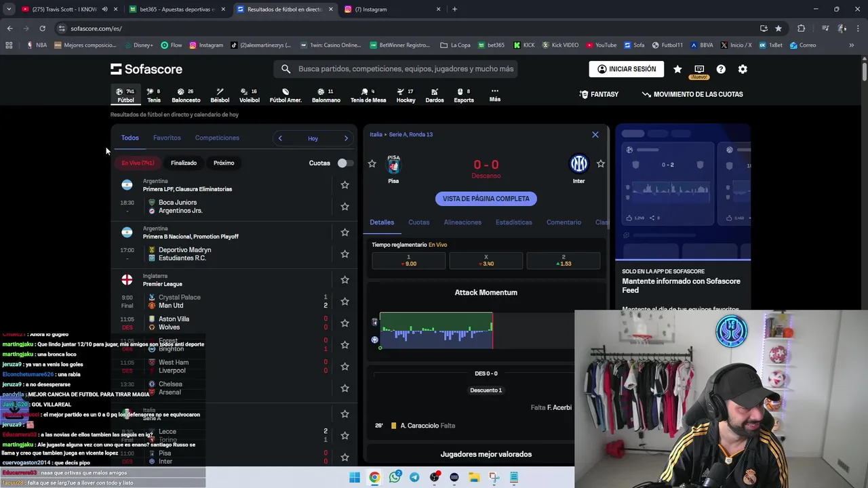The height and width of the screenshot is (488, 868).
Task: Open MOVIMIENTO DE LAS CUOTAS link
Action: [692, 94]
